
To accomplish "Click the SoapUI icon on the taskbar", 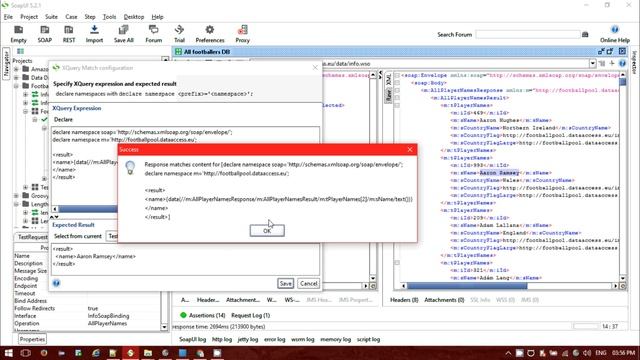I will click(x=130, y=353).
